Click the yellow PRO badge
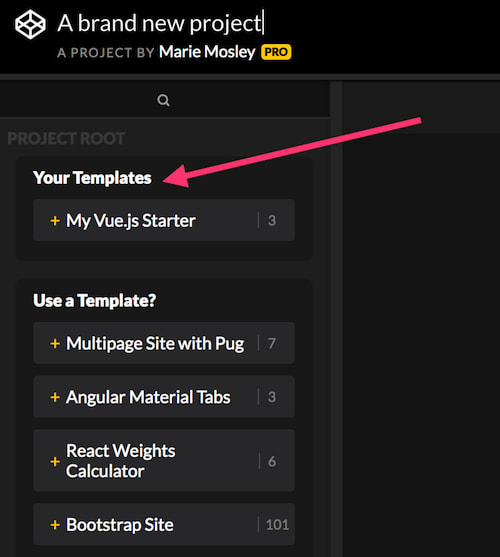Viewport: 500px width, 557px height. click(x=276, y=52)
